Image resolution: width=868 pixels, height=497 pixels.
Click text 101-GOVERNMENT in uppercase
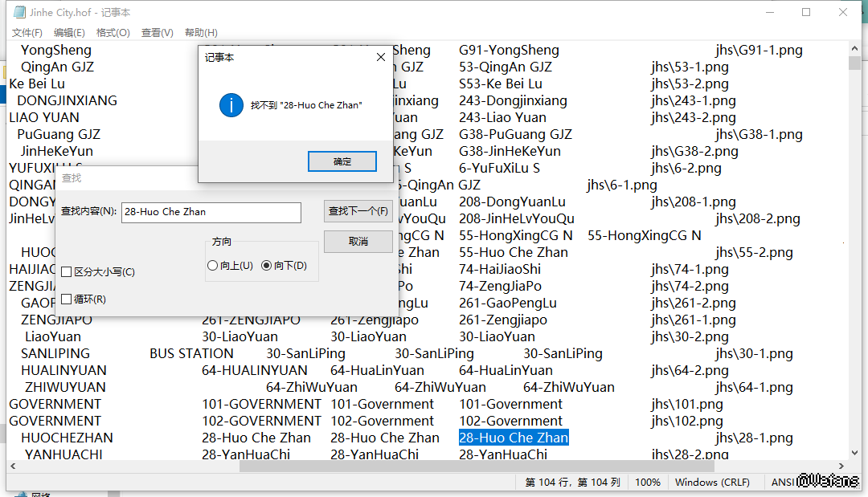(261, 404)
